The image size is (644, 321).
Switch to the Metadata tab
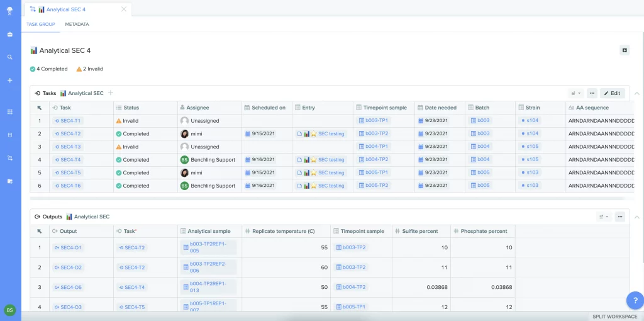coord(77,25)
